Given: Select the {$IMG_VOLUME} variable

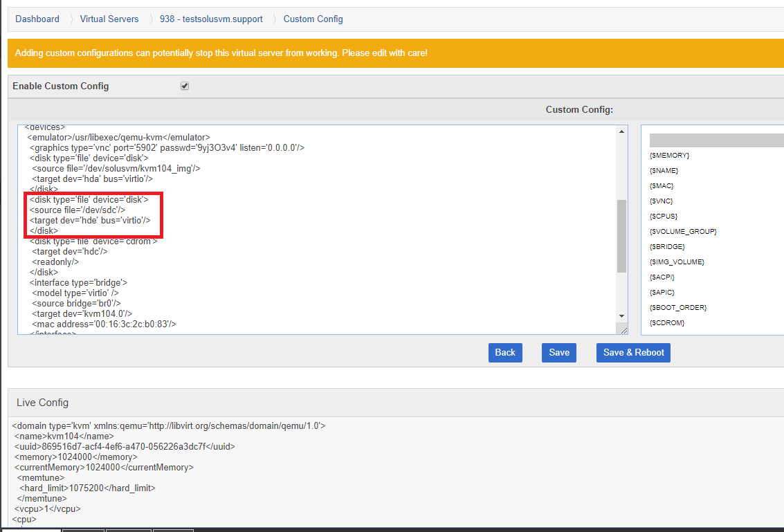Looking at the screenshot, I should tap(677, 262).
